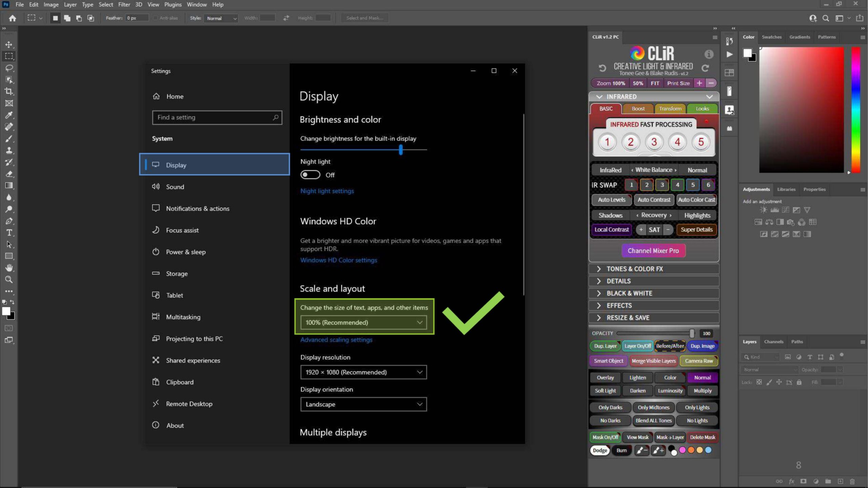
Task: Select the Eraser tool
Action: [9, 174]
